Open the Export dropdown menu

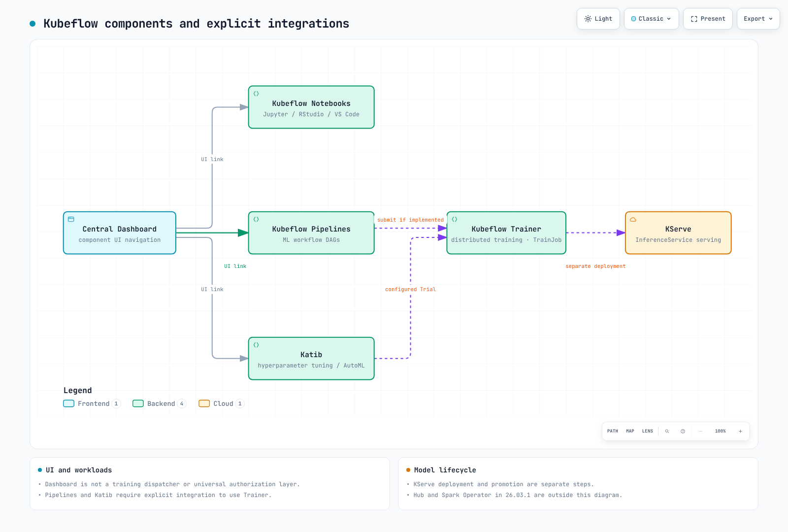pos(758,19)
